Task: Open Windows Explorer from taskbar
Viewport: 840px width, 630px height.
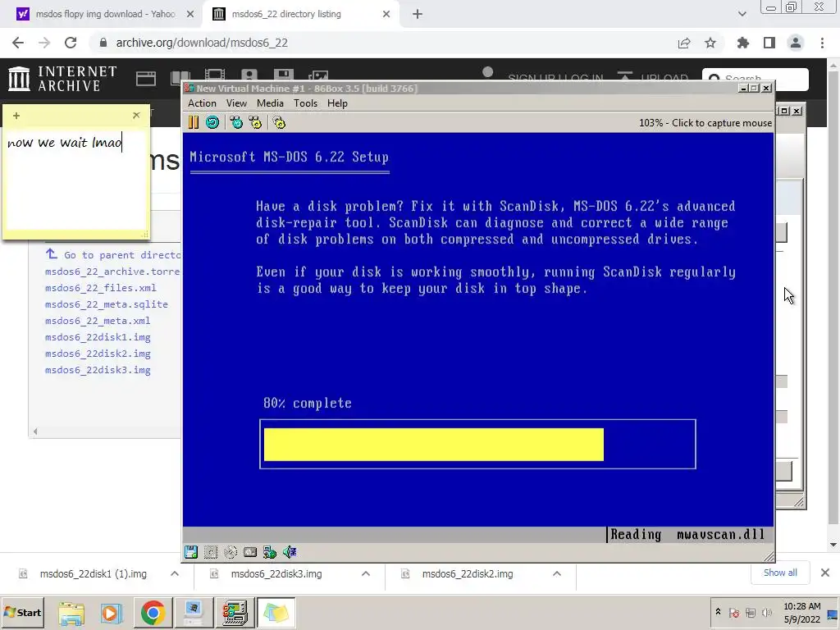Action: (x=71, y=612)
